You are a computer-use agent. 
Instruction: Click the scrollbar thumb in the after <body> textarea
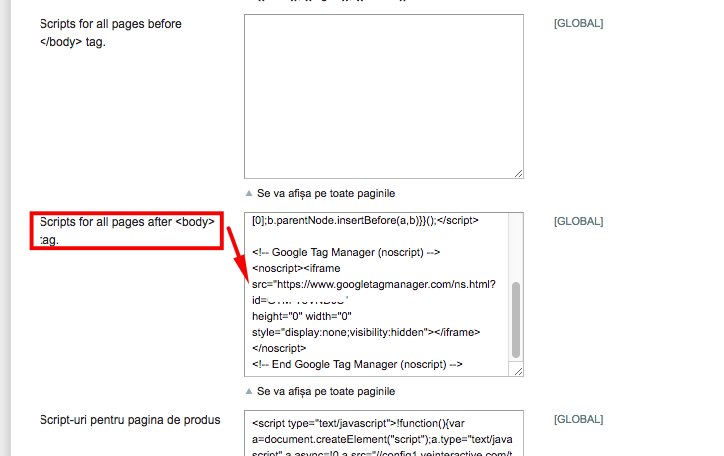[x=516, y=320]
